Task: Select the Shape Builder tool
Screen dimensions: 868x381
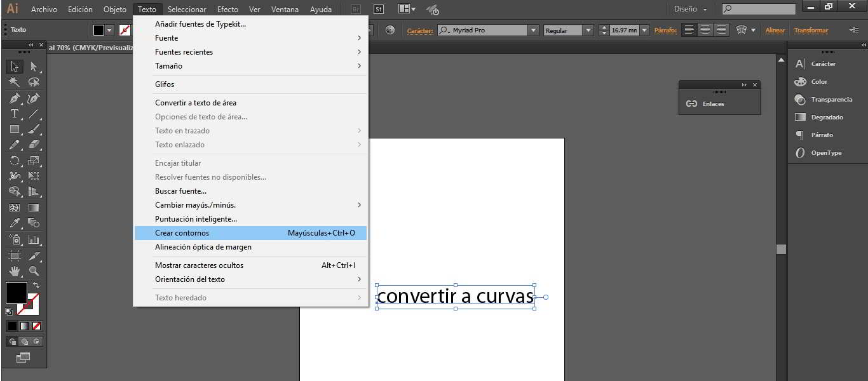Action: click(15, 192)
